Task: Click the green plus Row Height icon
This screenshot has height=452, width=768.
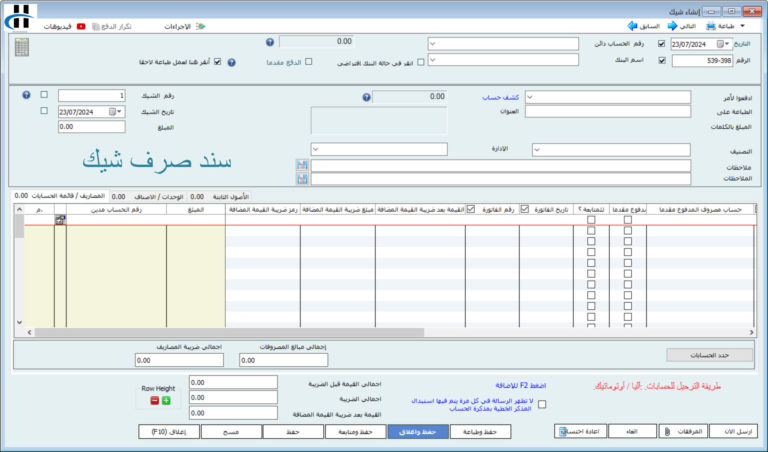Action: [x=166, y=400]
